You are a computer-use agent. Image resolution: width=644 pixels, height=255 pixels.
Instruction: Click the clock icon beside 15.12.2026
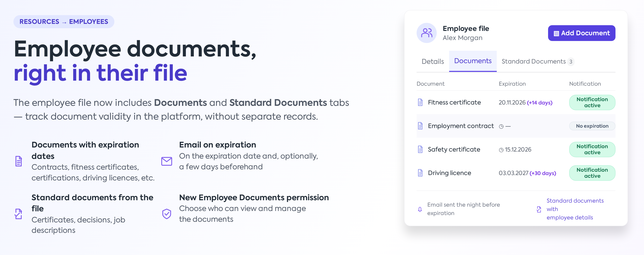[x=501, y=150]
